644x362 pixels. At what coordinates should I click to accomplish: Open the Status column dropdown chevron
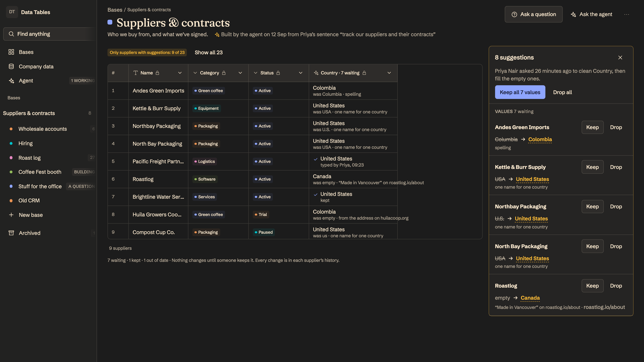click(x=300, y=73)
